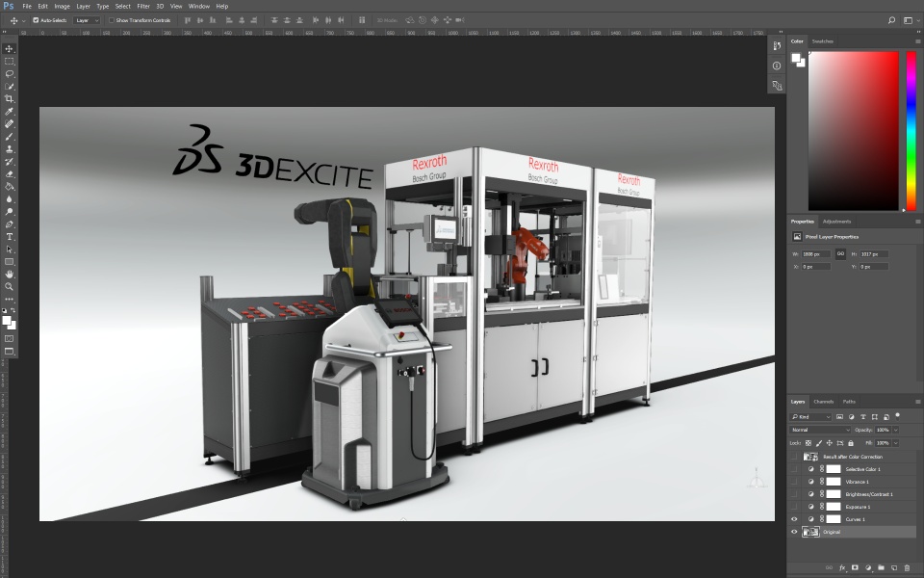Screen dimensions: 924x578
Task: Select the Crop tool
Action: pyautogui.click(x=10, y=98)
